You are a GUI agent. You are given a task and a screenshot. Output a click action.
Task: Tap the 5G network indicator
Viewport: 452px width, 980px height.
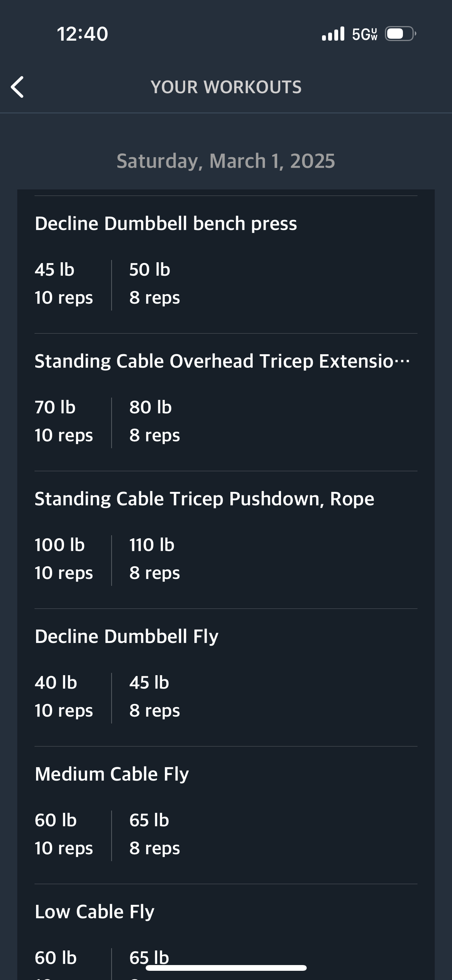(x=365, y=34)
